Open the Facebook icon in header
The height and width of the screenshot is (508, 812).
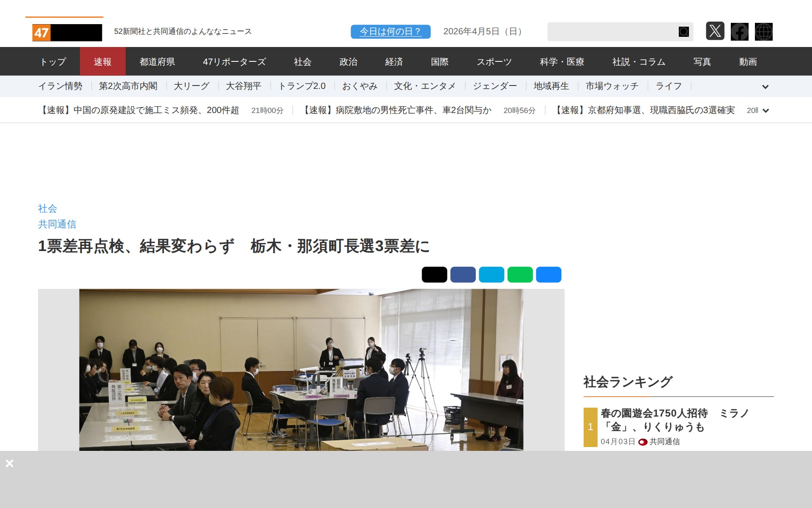tap(739, 32)
